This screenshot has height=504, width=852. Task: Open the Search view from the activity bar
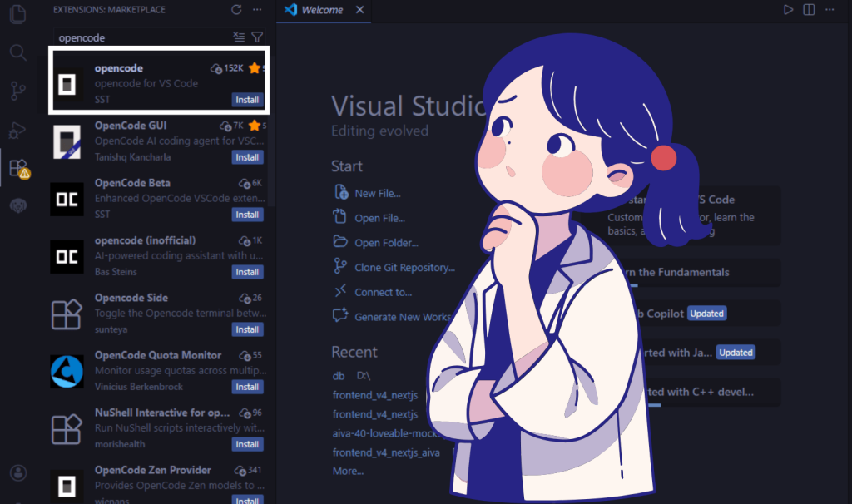click(17, 52)
